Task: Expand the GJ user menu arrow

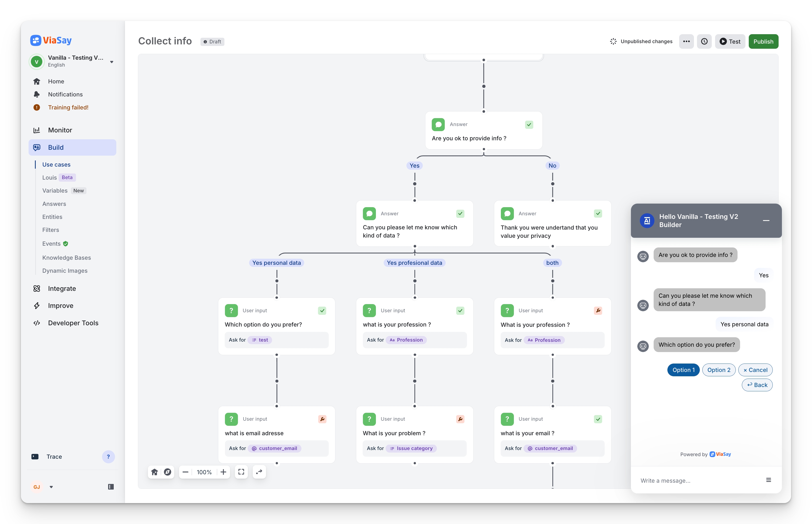Action: click(51, 487)
